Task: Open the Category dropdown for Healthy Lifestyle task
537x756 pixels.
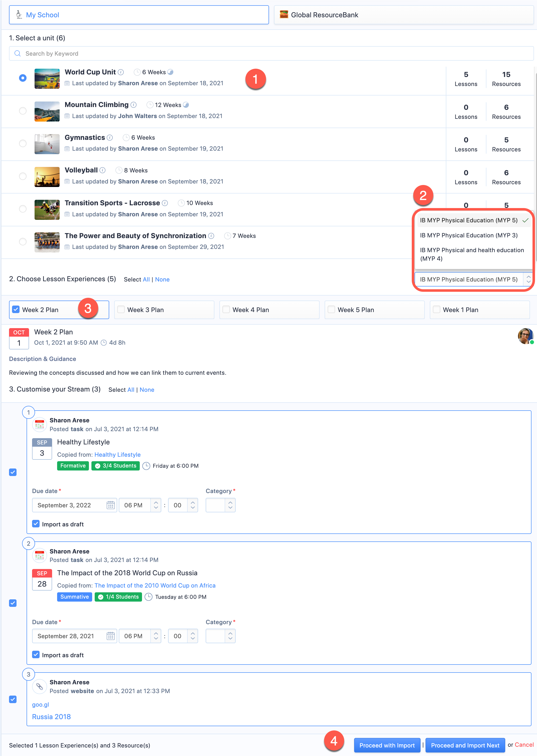Action: (220, 505)
